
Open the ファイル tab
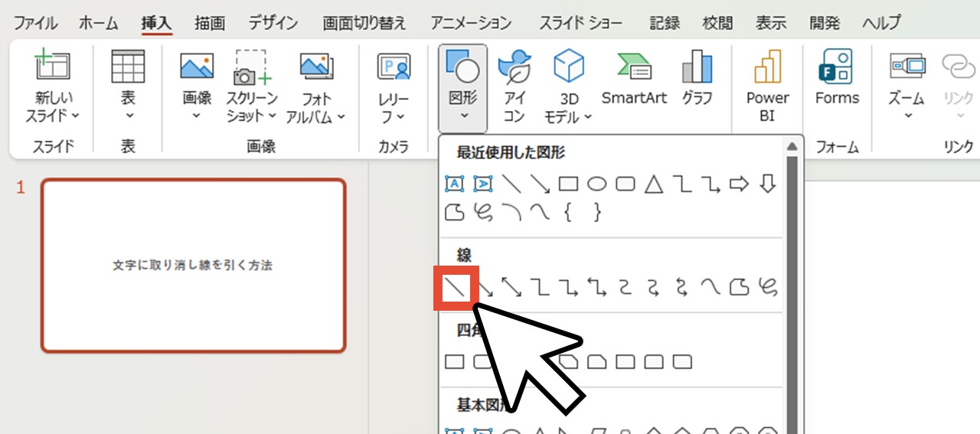[x=35, y=23]
